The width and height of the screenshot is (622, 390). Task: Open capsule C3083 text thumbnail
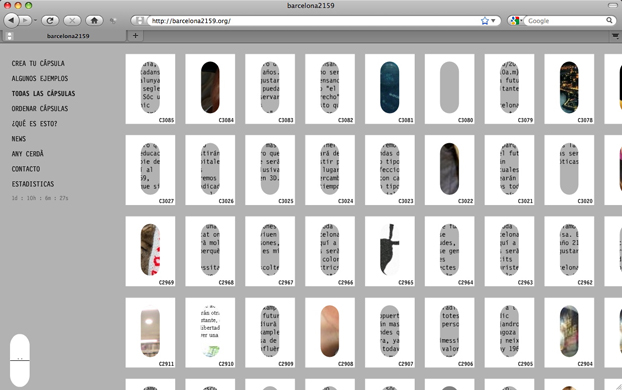click(x=270, y=89)
